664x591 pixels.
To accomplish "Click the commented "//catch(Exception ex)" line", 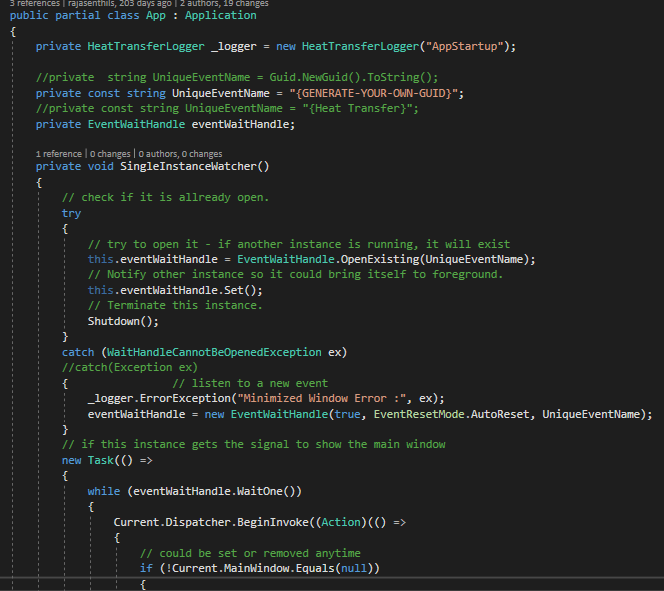I will (130, 367).
